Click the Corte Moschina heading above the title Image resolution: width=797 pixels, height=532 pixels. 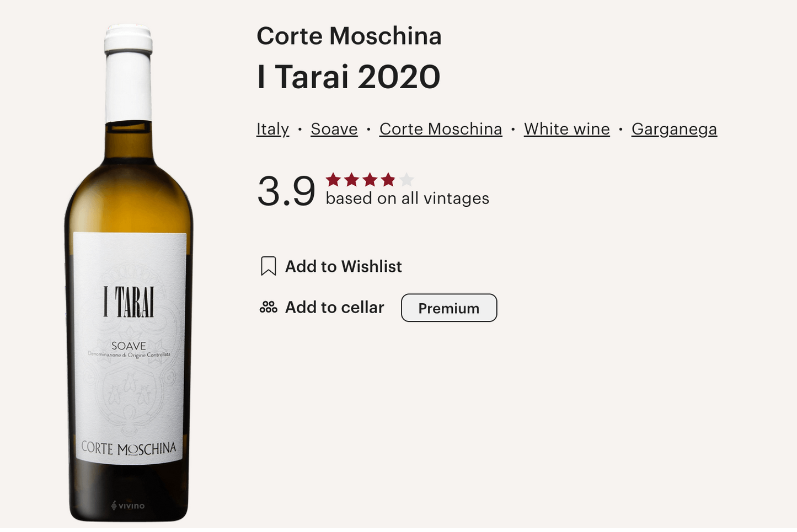(349, 36)
